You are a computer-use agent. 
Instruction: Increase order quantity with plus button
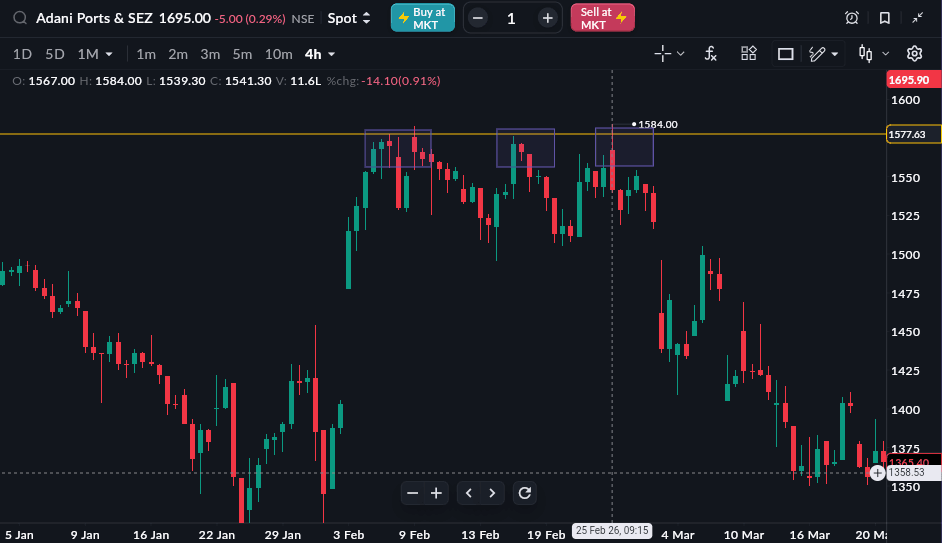(x=547, y=19)
